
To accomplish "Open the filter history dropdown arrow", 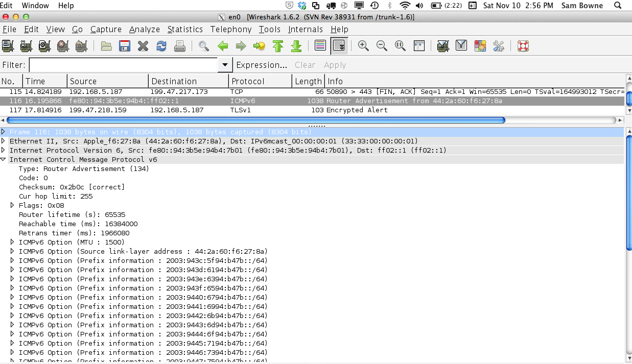I will (224, 65).
